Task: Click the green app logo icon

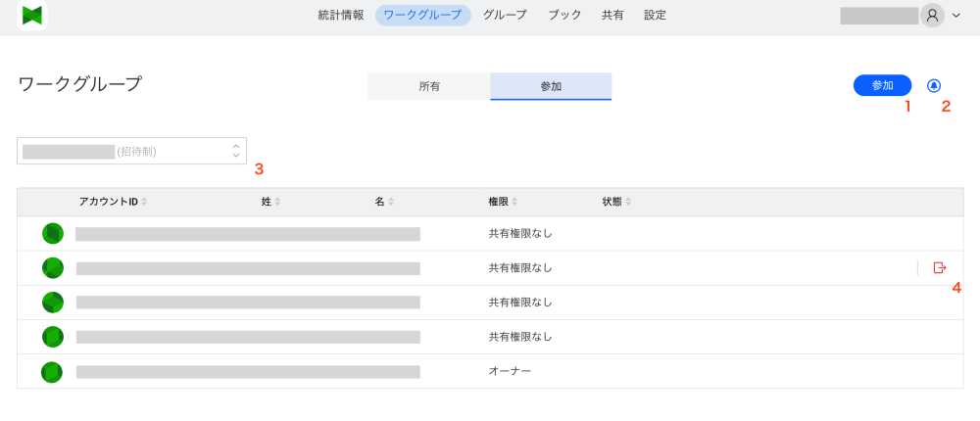Action: coord(32,16)
